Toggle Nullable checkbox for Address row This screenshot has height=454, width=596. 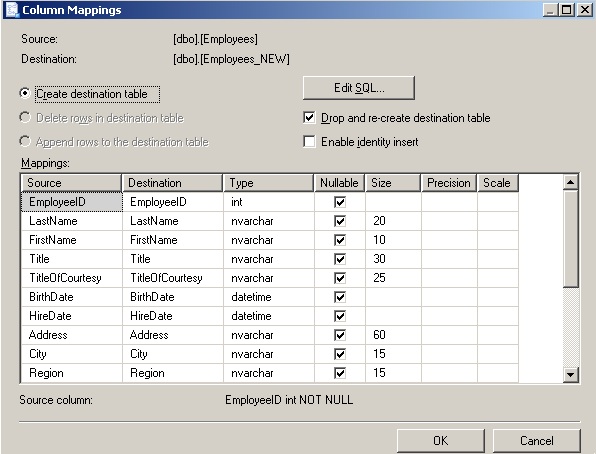[x=340, y=335]
